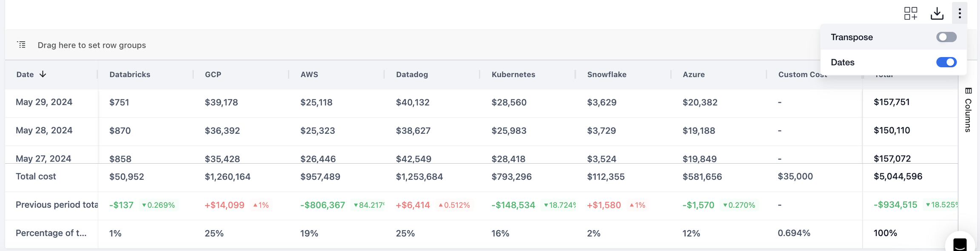Click the Databricks change -$137

[121, 205]
